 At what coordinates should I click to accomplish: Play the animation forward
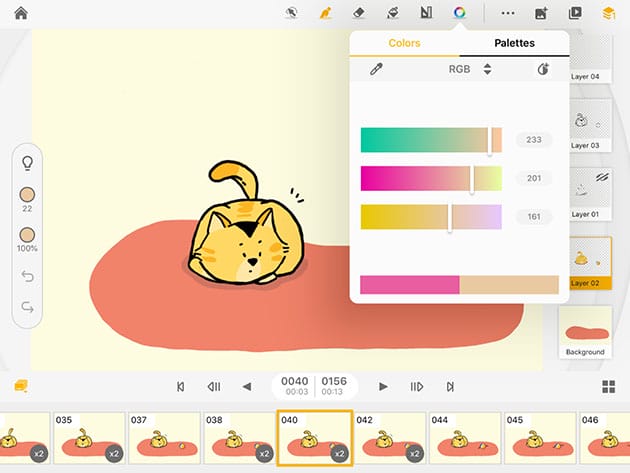(x=383, y=386)
